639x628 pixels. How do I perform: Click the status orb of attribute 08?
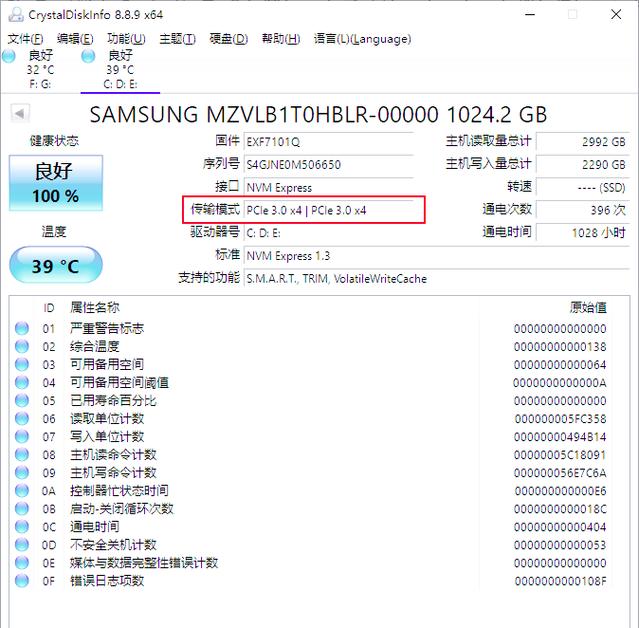point(22,454)
